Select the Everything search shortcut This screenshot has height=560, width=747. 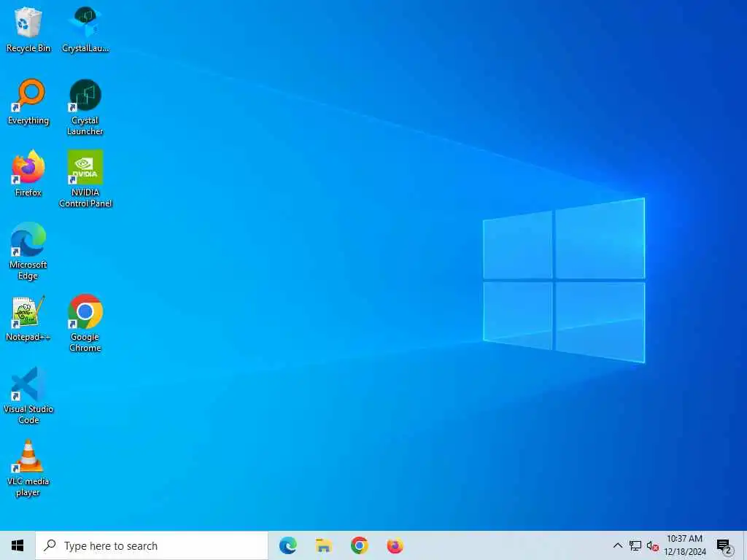click(x=28, y=102)
